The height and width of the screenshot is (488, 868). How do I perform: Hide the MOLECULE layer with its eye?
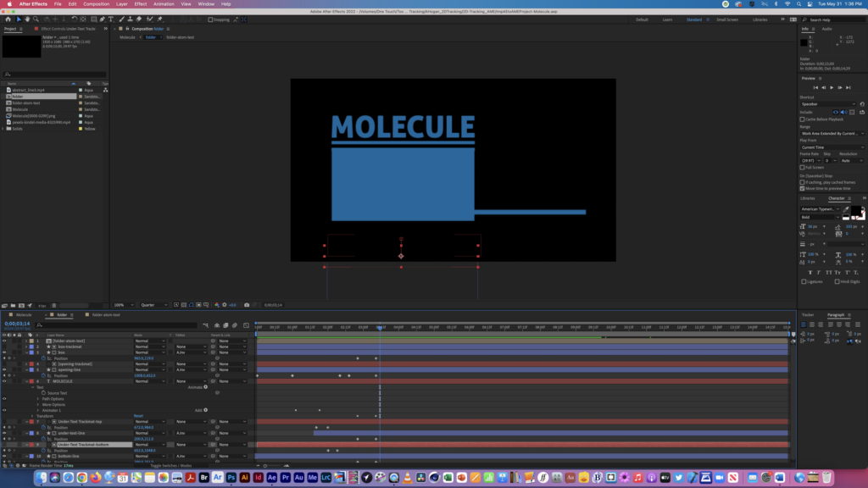click(4, 381)
